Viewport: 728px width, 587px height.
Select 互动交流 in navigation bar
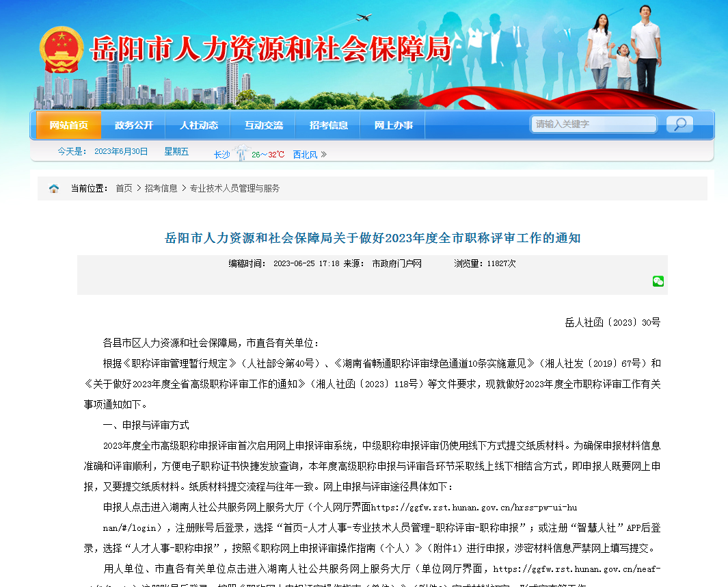[264, 125]
